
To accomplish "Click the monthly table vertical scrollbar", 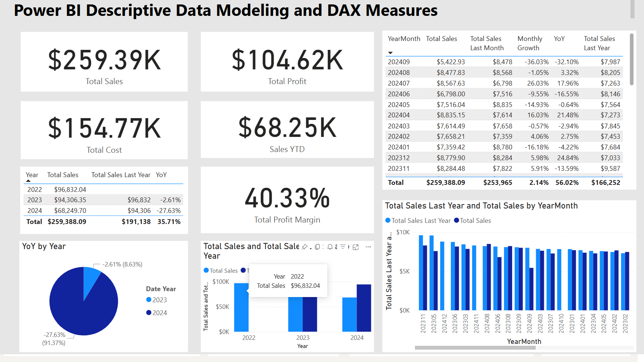I will point(631,59).
